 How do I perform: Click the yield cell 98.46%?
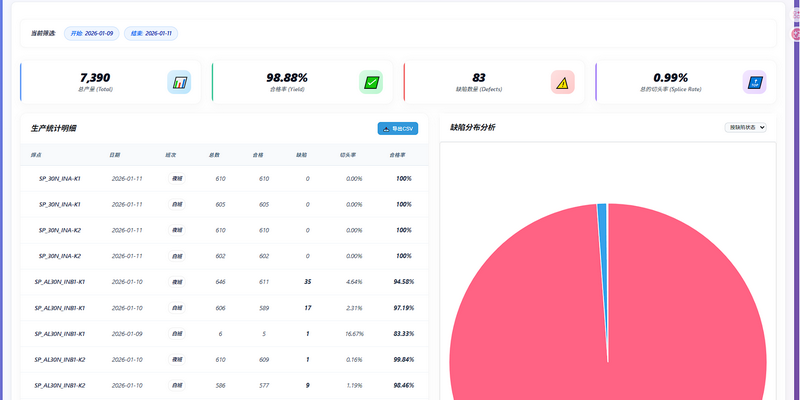[x=404, y=385]
